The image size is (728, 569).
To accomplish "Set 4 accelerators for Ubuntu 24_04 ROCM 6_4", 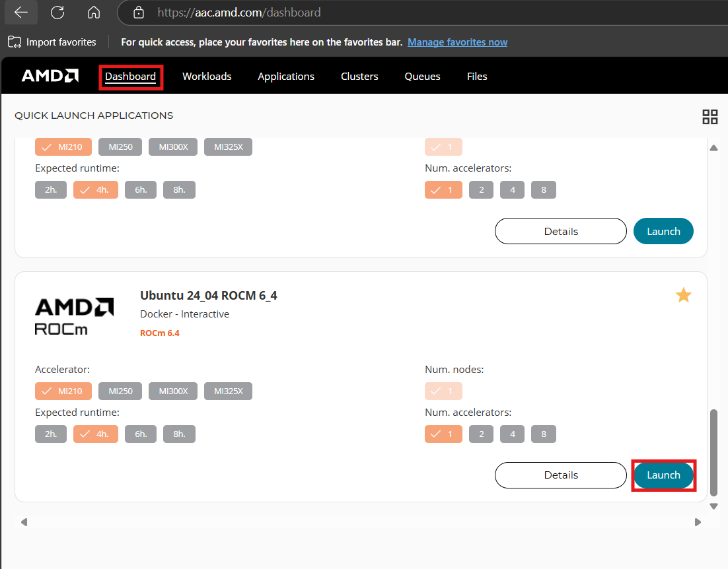I will tap(512, 434).
